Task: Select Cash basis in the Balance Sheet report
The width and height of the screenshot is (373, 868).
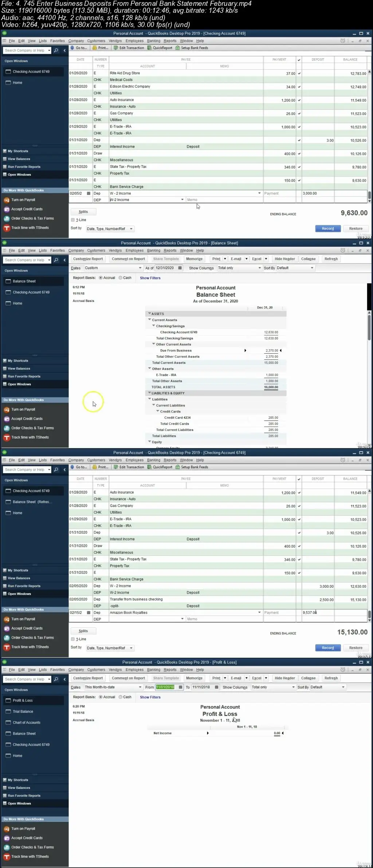Action: pos(121,278)
